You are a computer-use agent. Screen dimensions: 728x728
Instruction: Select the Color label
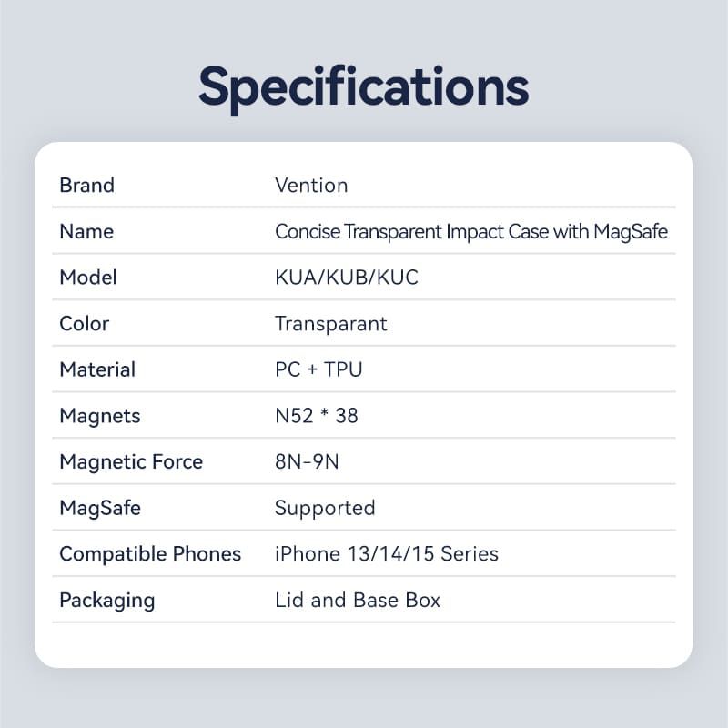(x=84, y=324)
